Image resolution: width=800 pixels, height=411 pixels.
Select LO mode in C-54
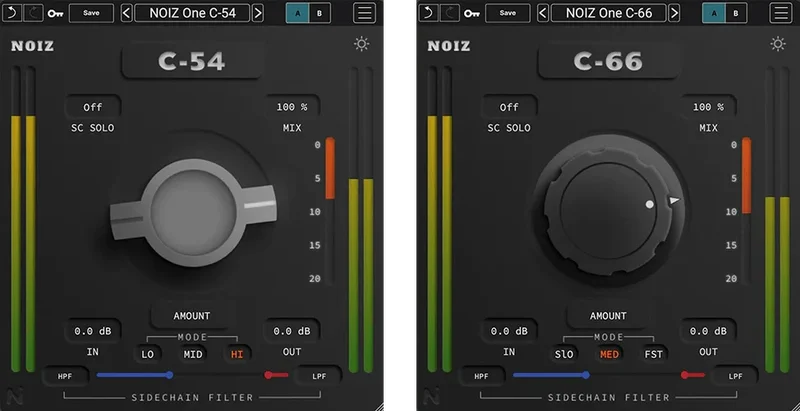[147, 354]
